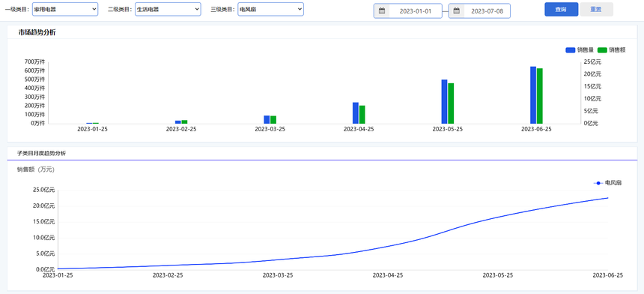This screenshot has height=294, width=644.
Task: Click the blue sales bar for 2023-04-25
Action: point(355,112)
